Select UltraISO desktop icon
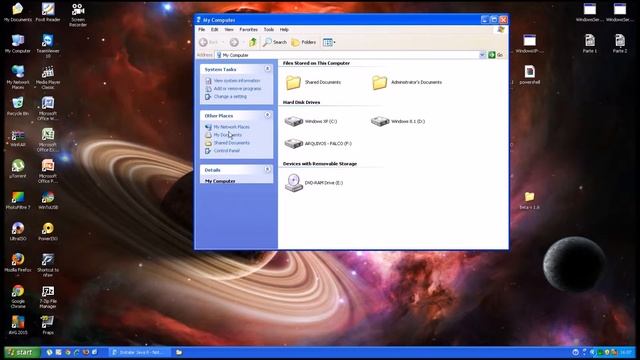Screen dimensions: 640x360 pos(18,231)
